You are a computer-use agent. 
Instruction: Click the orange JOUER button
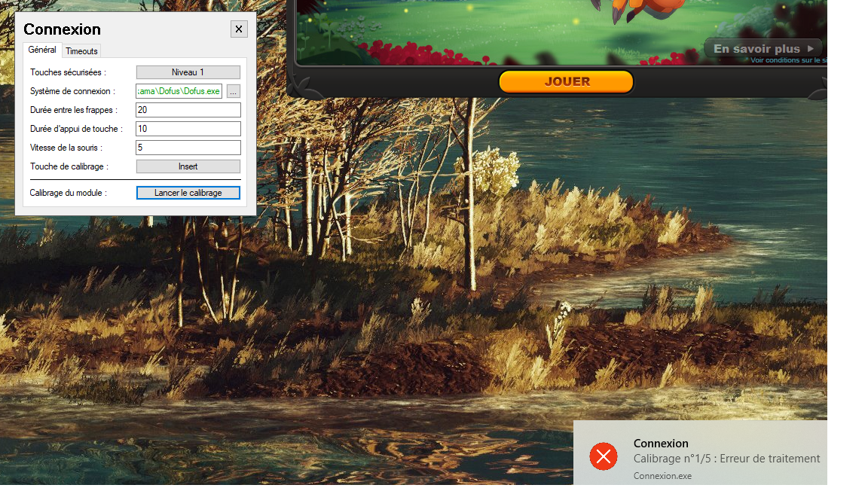click(567, 82)
